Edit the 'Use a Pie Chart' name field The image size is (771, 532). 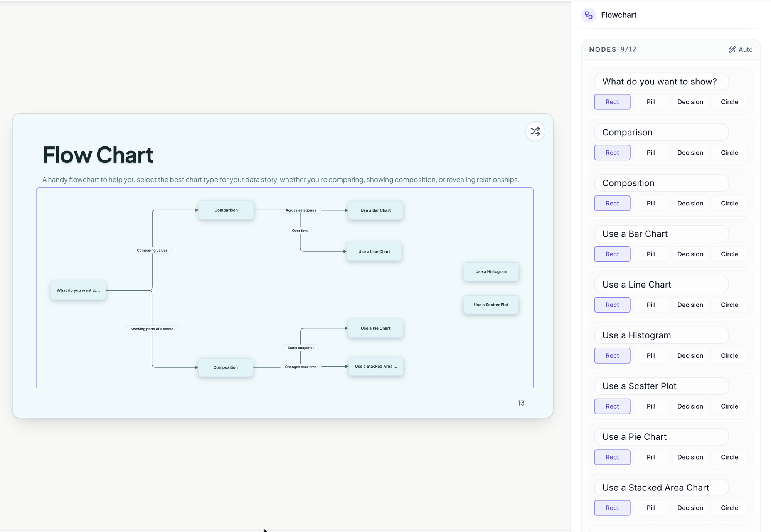pos(661,437)
